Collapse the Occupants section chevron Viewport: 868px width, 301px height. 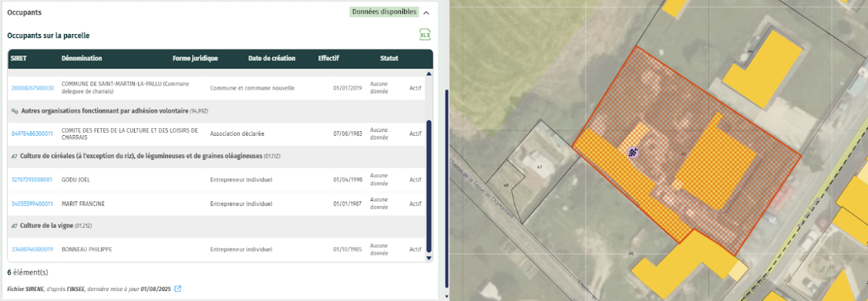[426, 13]
